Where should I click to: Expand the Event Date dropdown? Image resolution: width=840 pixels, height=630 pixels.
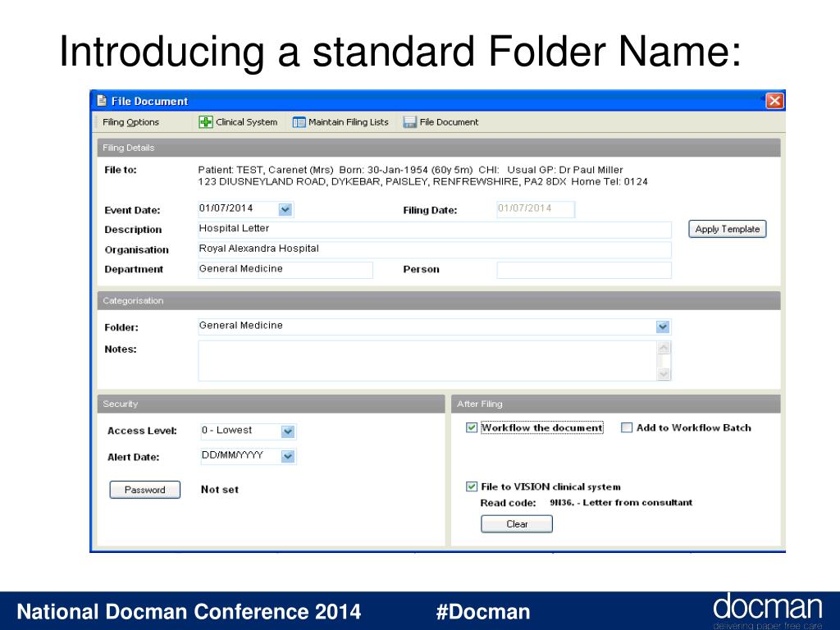pos(285,209)
